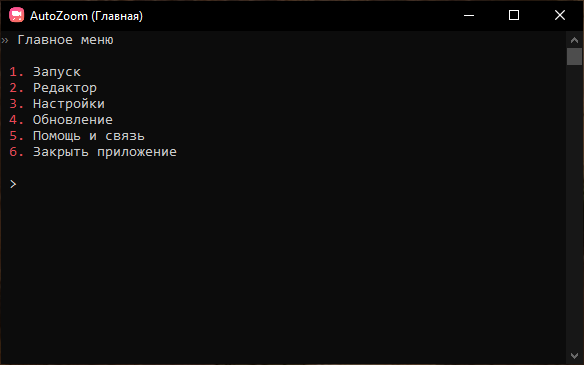Open Помощь и связь entry

89,136
